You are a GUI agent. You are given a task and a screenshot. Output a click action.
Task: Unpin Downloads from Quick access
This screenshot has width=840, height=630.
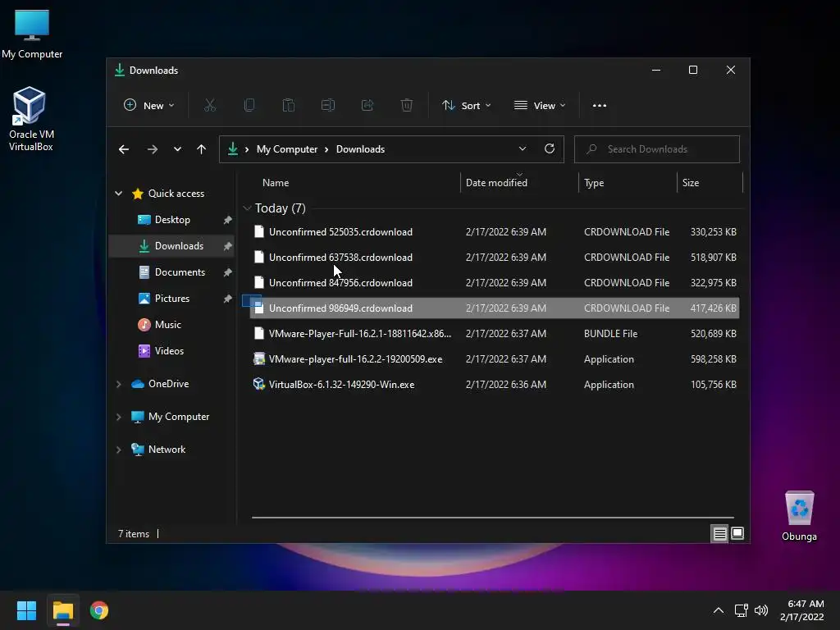tap(228, 246)
